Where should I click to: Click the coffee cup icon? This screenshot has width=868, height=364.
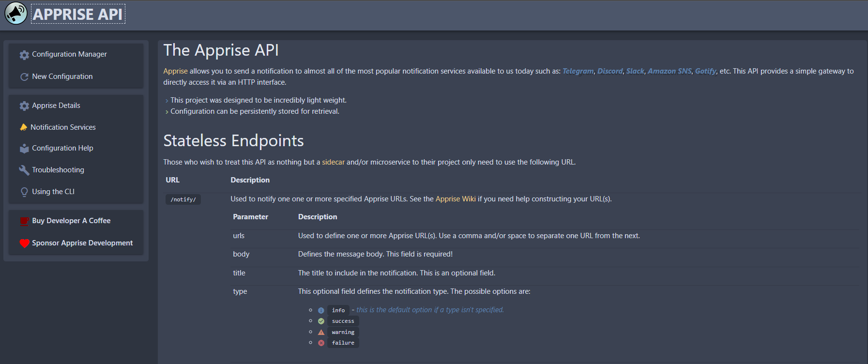tap(24, 222)
